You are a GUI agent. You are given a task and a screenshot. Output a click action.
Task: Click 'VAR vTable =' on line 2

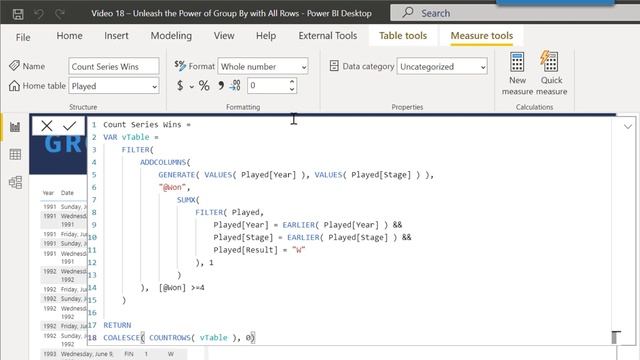click(x=131, y=137)
